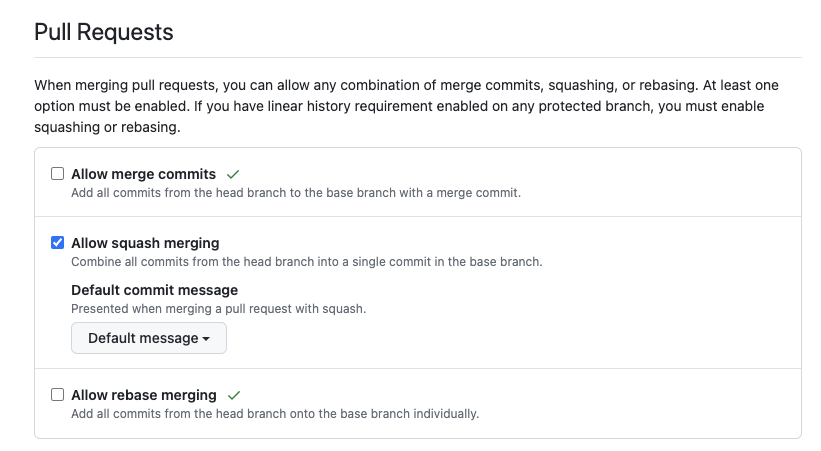Click the divider line below Pull Requests
The image size is (821, 451).
tap(418, 58)
